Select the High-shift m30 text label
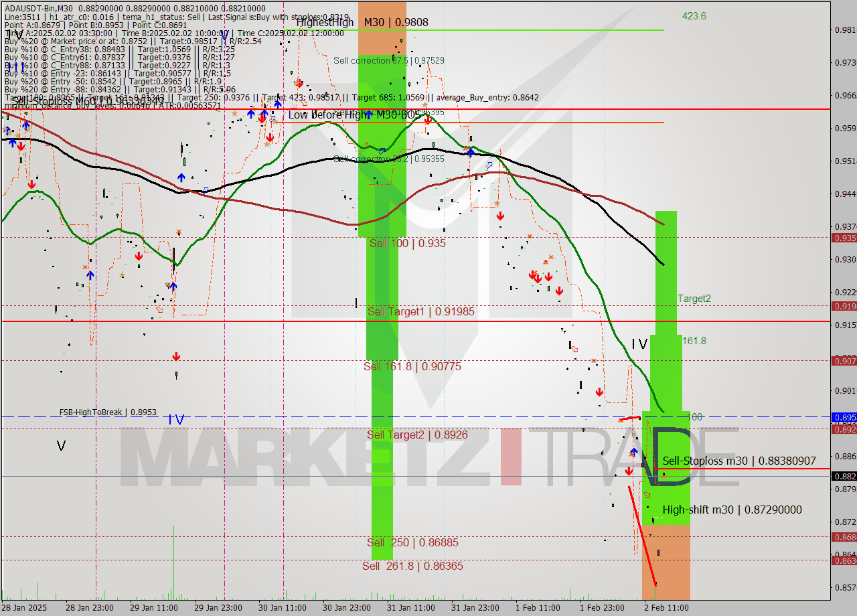 point(732,510)
